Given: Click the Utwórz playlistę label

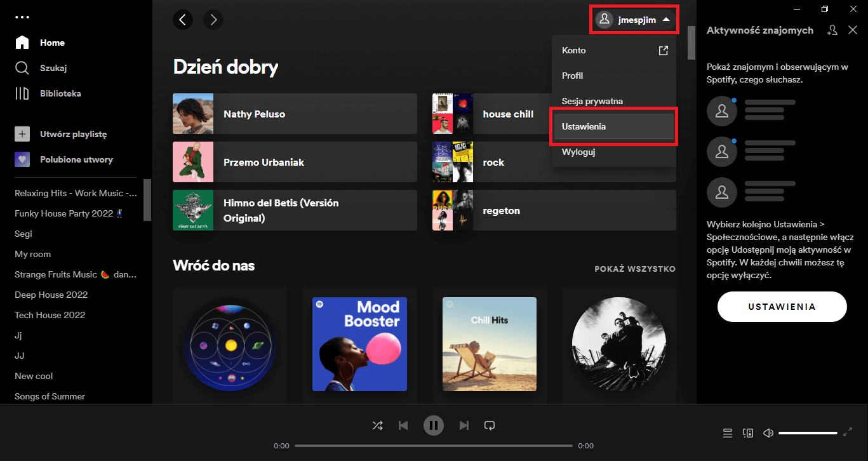Looking at the screenshot, I should point(74,134).
